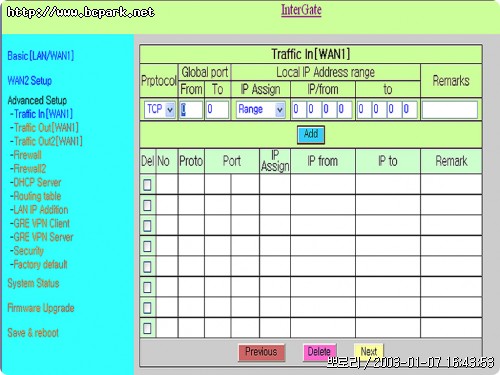Focus the Global port From field
500x375 pixels.
coord(191,109)
